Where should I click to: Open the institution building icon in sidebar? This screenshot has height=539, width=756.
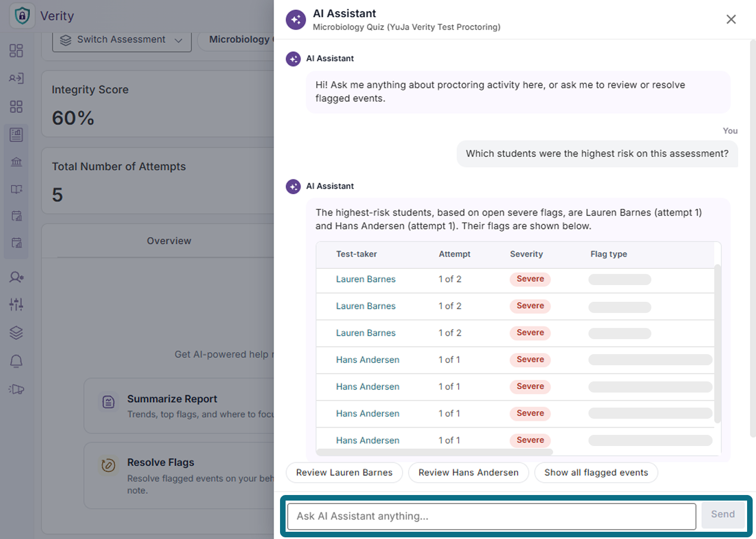[16, 162]
